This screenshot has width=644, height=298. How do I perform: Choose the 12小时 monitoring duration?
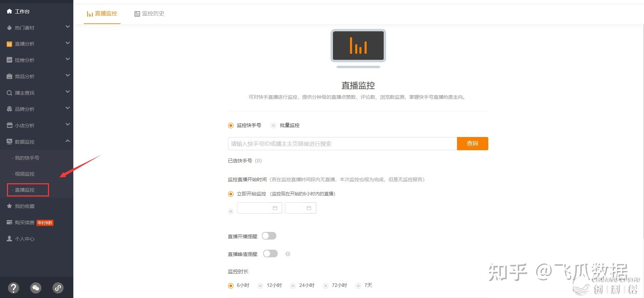click(260, 286)
